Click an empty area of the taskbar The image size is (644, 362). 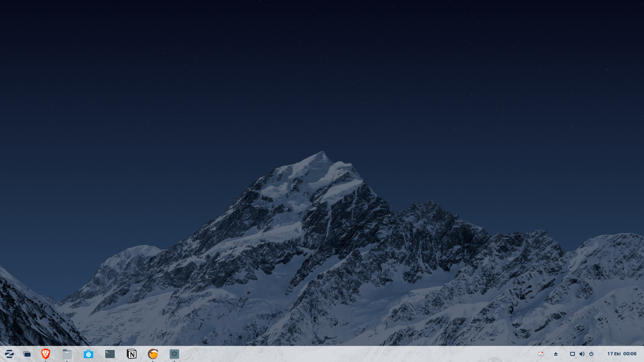(x=335, y=354)
